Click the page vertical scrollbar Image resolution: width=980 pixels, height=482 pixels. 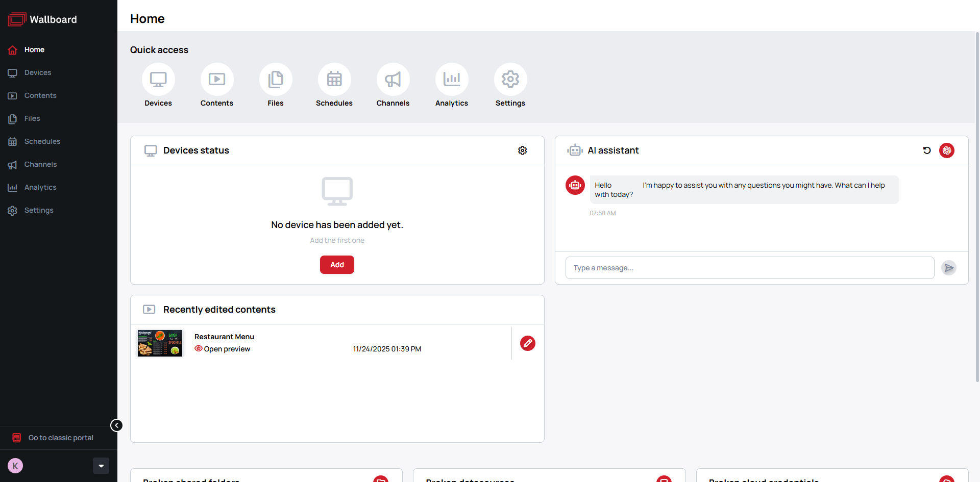click(977, 207)
